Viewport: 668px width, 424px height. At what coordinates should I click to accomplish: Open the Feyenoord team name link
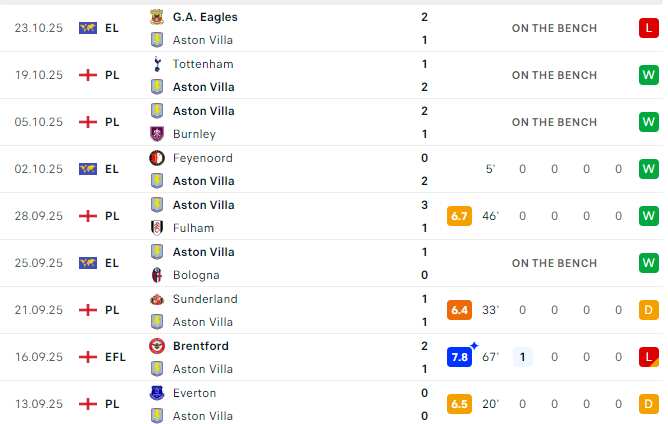point(203,158)
